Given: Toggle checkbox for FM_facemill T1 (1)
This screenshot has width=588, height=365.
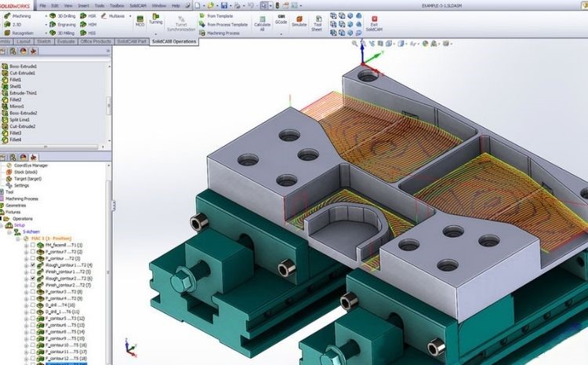Looking at the screenshot, I should click(x=32, y=246).
